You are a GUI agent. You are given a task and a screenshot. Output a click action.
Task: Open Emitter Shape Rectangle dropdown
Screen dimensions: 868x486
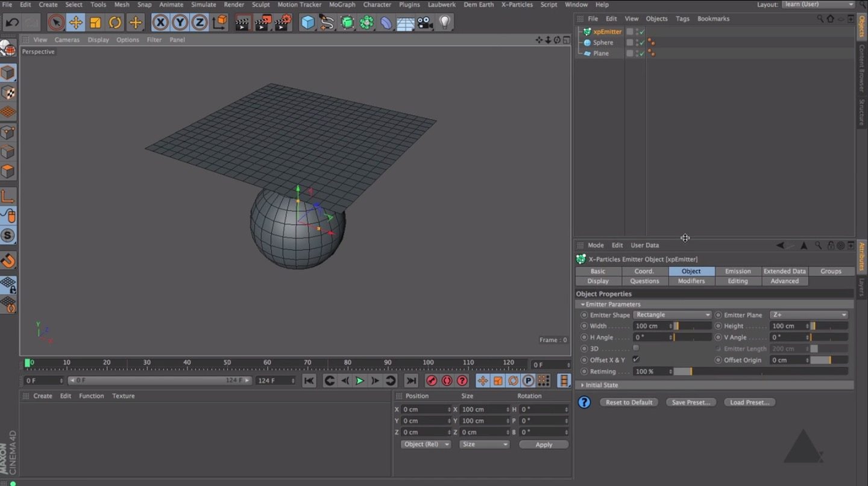pos(673,315)
